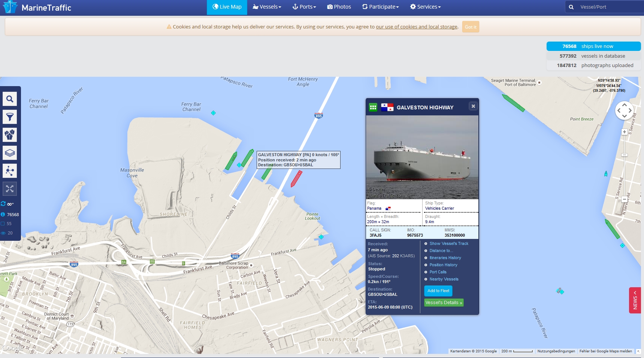
Task: Open the density/network nodes tool
Action: pos(10,171)
